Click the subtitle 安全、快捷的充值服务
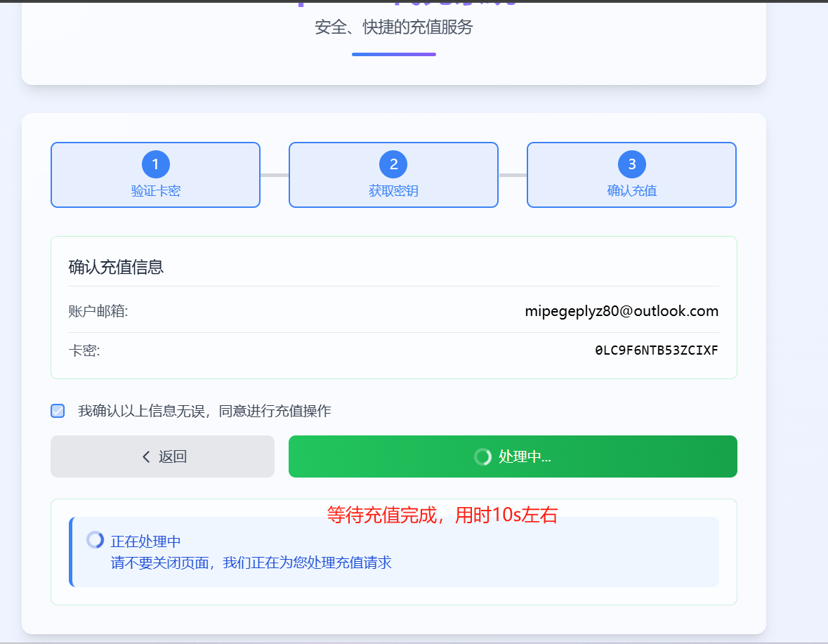 pos(394,27)
